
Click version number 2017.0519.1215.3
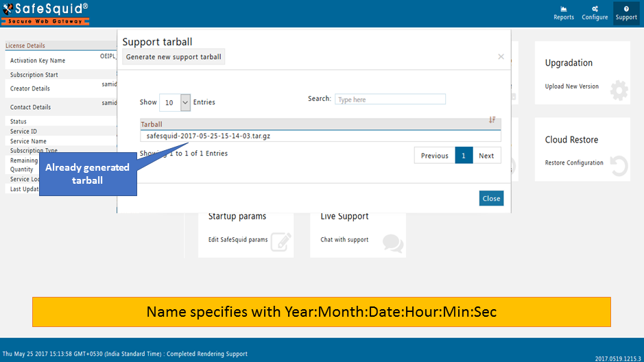coord(618,359)
